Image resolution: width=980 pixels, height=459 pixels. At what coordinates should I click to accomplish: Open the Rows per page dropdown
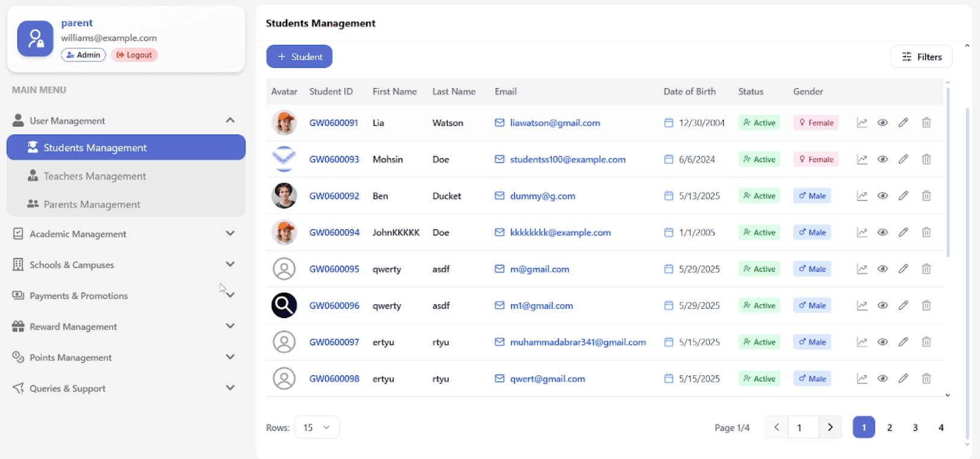(317, 427)
